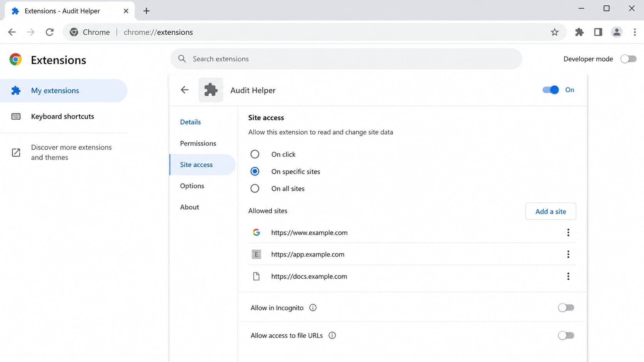Open more actions for https://www.example.com

point(568,232)
